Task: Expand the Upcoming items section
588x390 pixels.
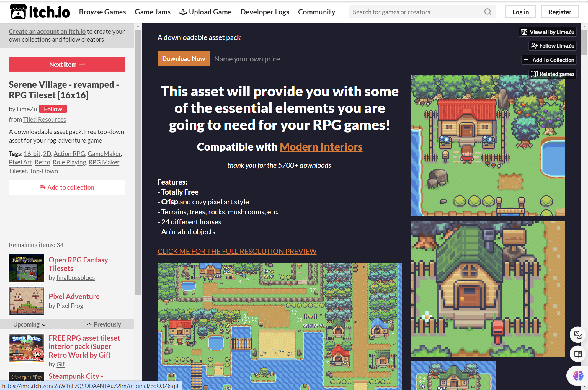Action: point(30,324)
